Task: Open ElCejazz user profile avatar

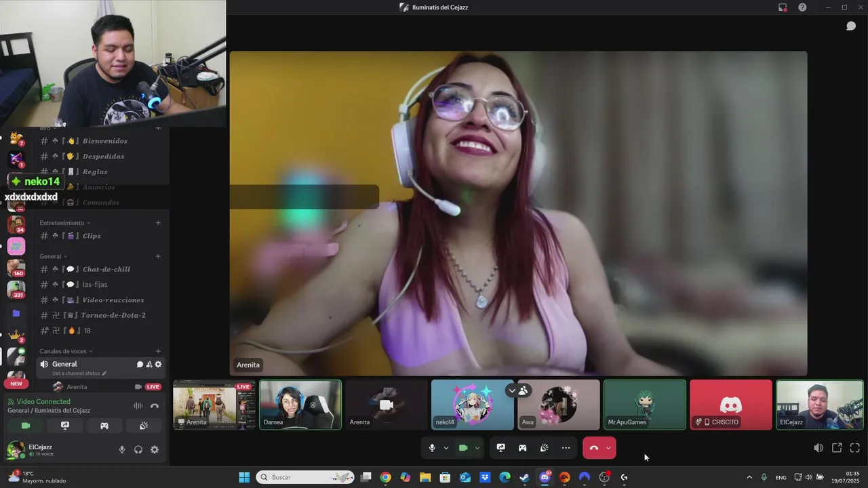Action: click(x=16, y=449)
